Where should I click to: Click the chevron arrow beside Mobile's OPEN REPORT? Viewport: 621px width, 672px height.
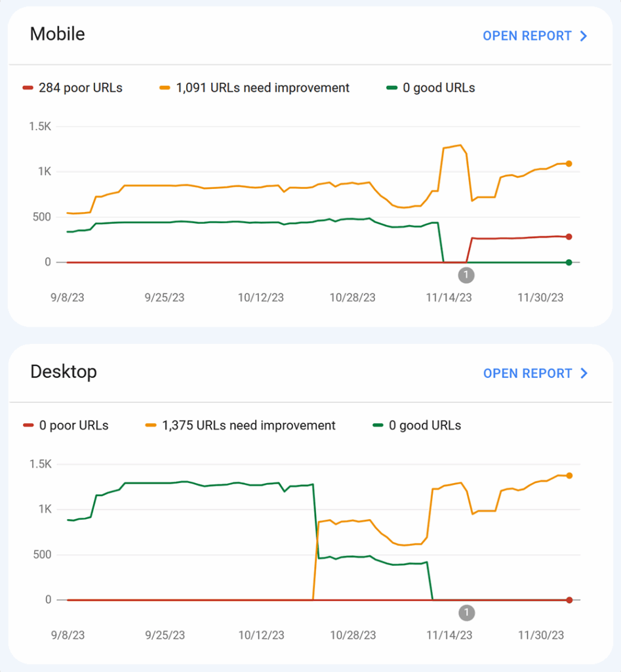pyautogui.click(x=584, y=36)
